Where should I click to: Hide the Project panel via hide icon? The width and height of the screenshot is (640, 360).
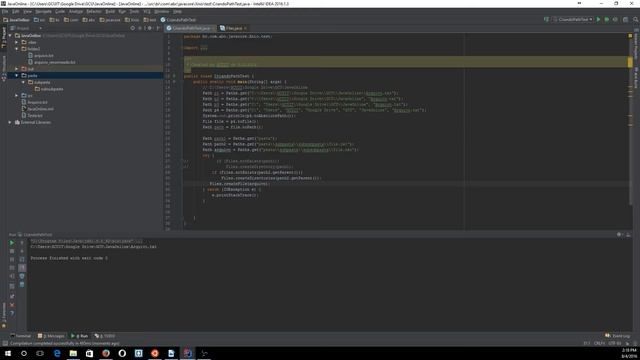tap(158, 28)
